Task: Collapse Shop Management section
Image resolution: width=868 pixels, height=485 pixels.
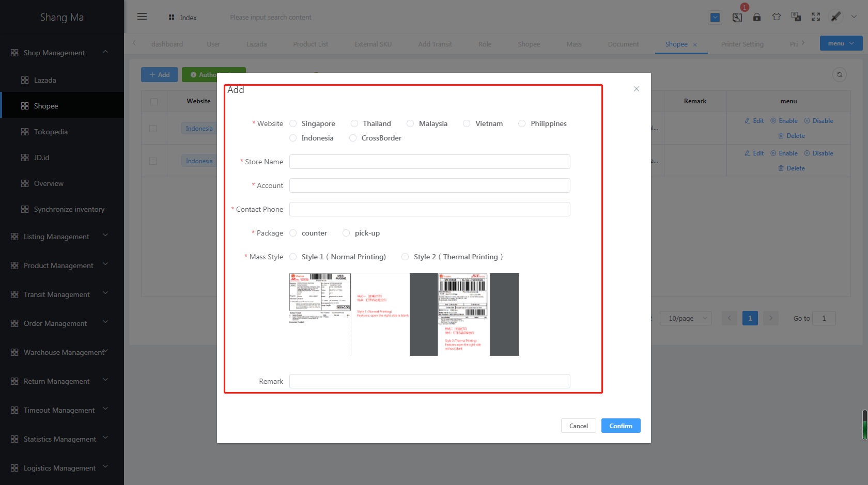Action: click(105, 52)
